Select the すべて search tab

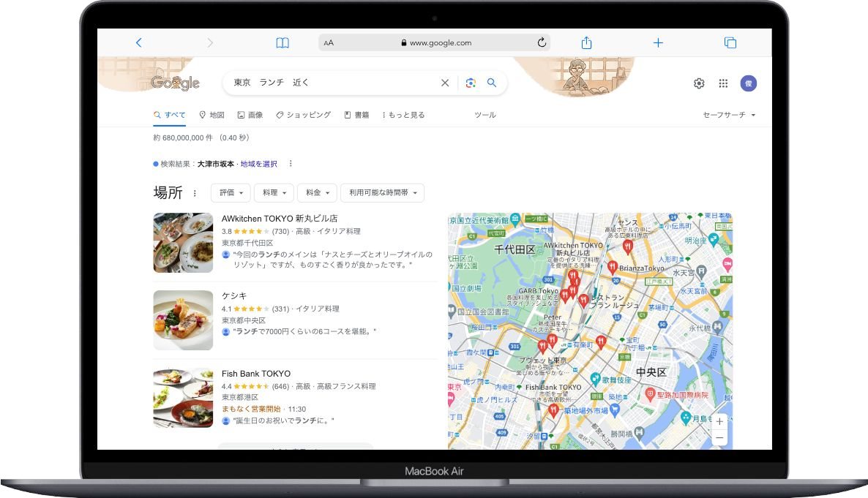[169, 115]
